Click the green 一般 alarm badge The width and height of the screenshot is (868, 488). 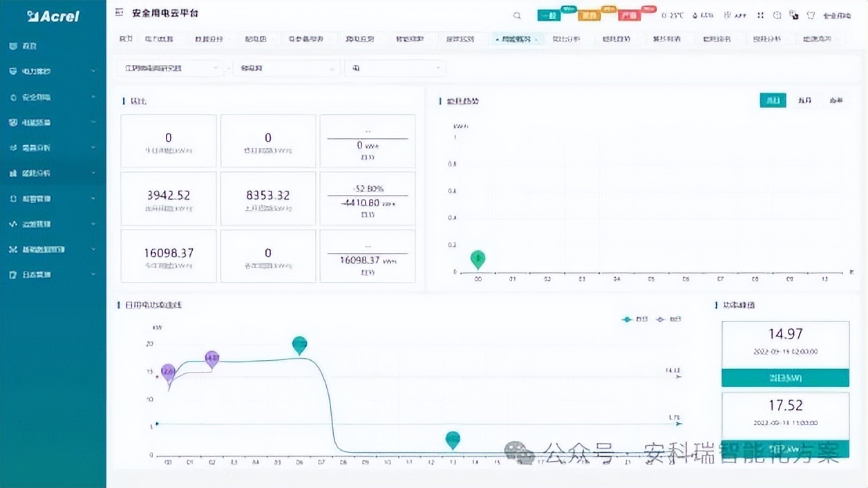coord(549,15)
